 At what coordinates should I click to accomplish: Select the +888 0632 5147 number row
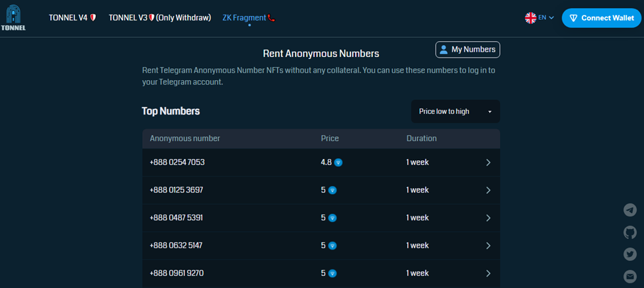[x=176, y=246]
